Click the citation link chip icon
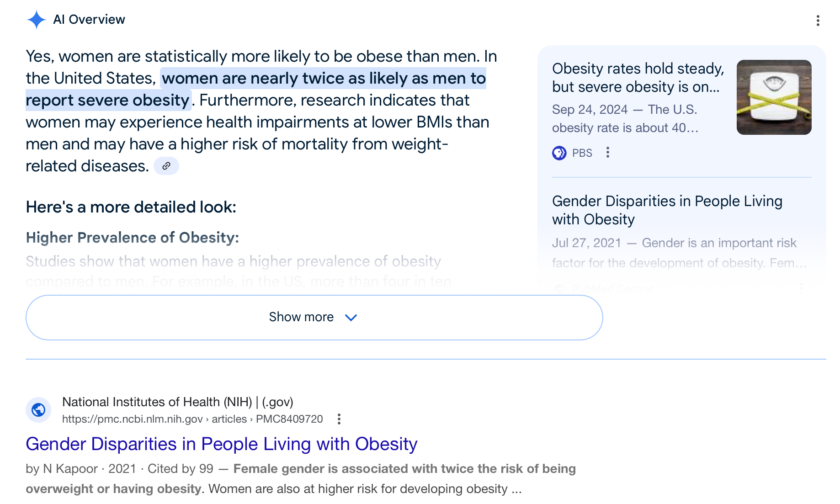The width and height of the screenshot is (840, 504). tap(166, 166)
